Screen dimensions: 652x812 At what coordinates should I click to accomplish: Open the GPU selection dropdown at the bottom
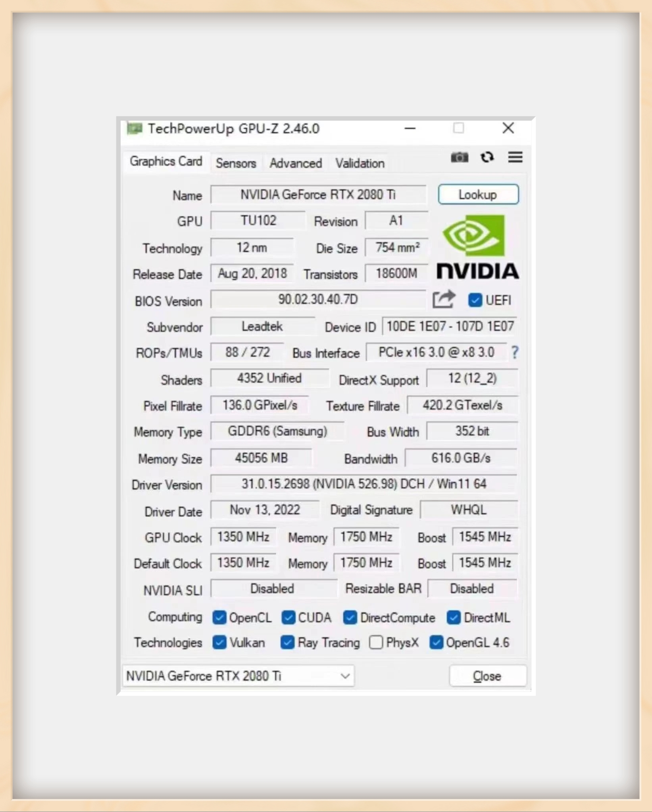(238, 676)
